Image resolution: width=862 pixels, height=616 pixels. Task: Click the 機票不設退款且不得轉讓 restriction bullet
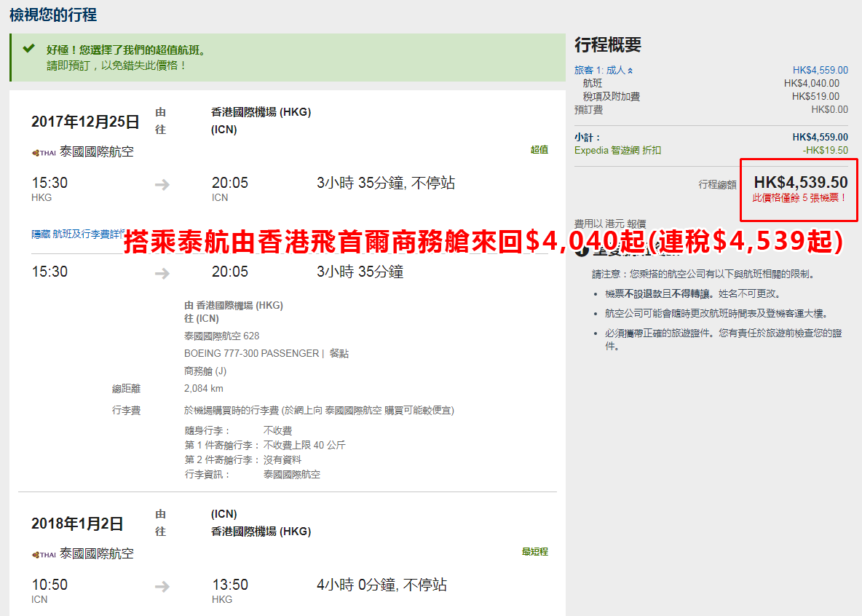(692, 294)
